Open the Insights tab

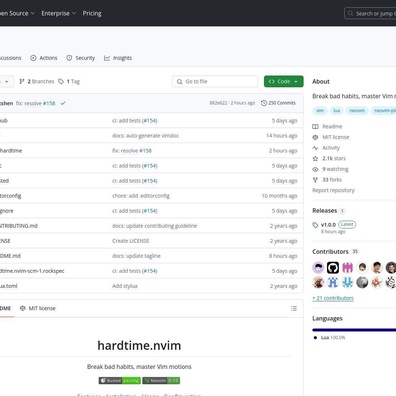pyautogui.click(x=118, y=58)
